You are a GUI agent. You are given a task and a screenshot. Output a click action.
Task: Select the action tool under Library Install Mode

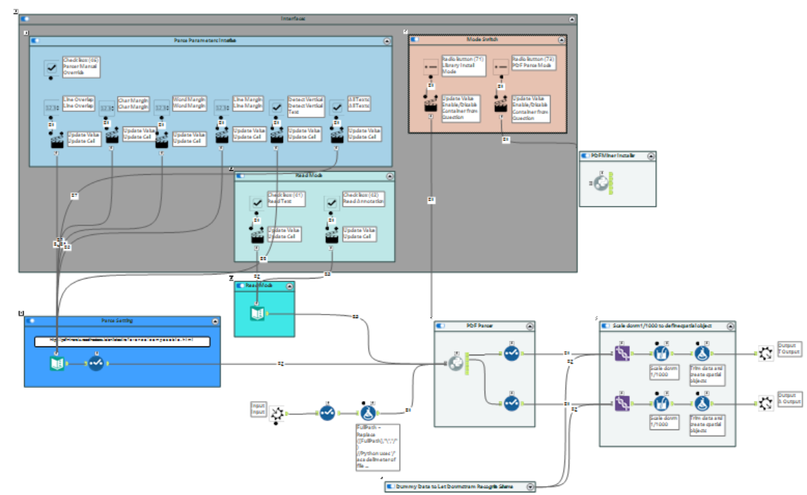pos(431,105)
